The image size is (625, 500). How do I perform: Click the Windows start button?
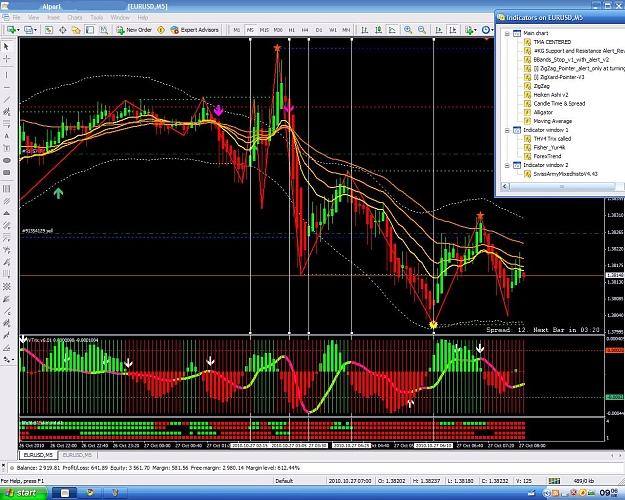23,493
